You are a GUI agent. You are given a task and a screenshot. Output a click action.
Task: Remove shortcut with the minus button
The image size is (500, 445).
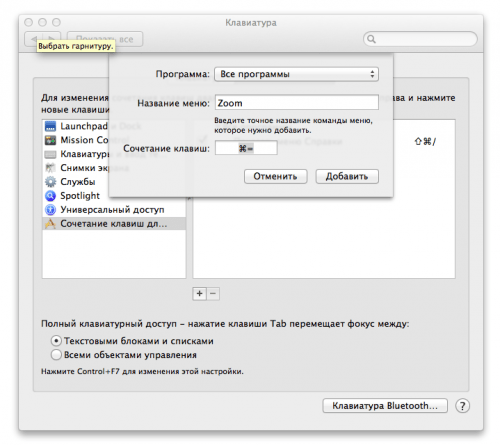[213, 294]
